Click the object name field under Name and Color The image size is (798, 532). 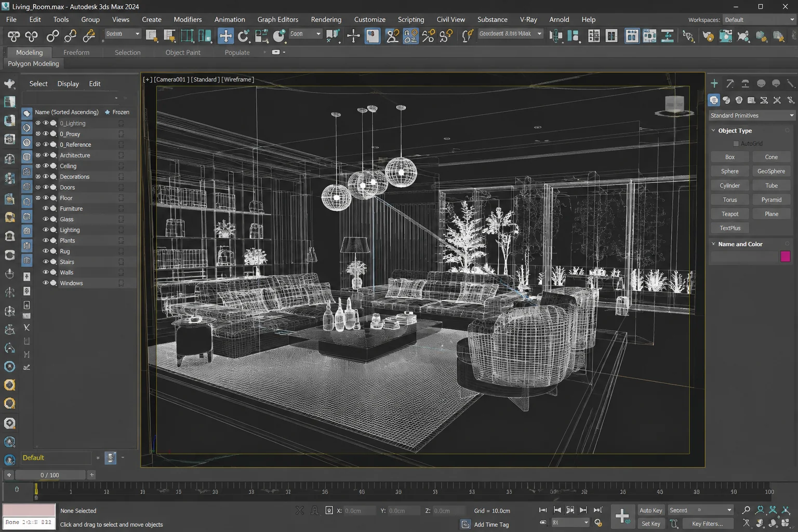tap(744, 256)
